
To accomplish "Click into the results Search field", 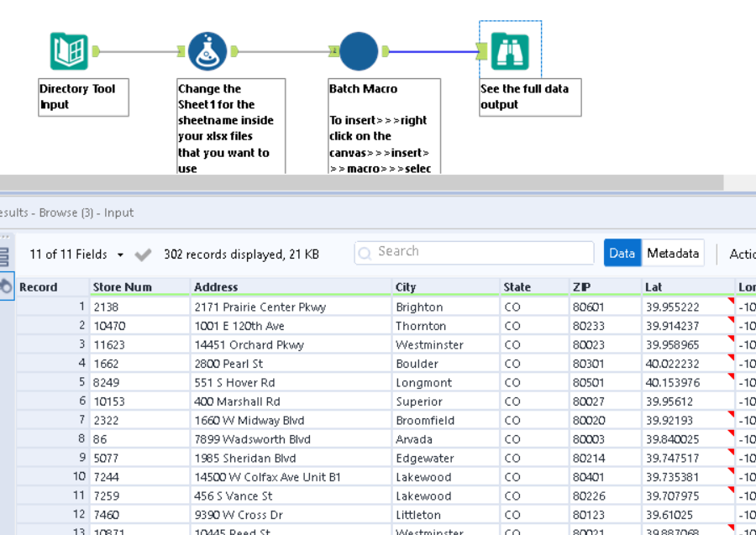I will point(483,252).
